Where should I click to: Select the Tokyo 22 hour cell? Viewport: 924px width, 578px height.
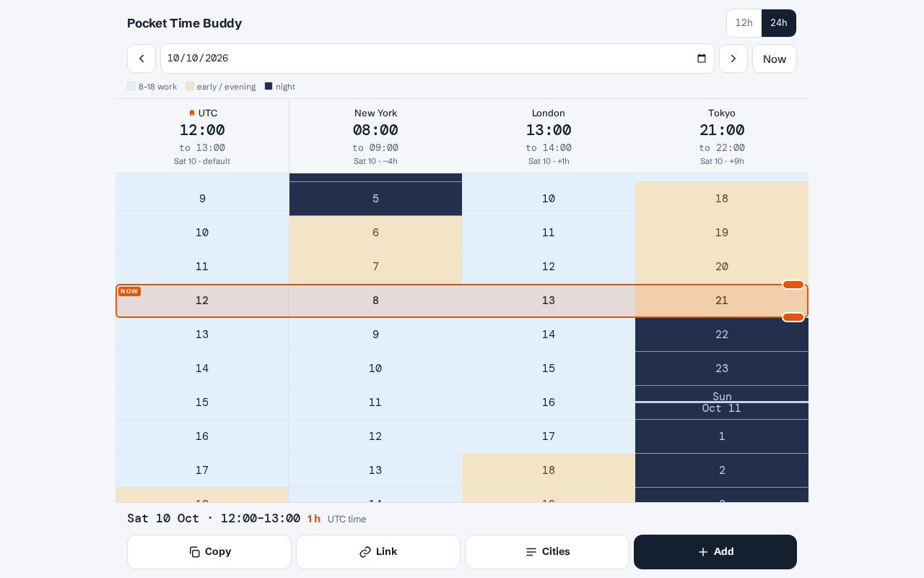[722, 335]
